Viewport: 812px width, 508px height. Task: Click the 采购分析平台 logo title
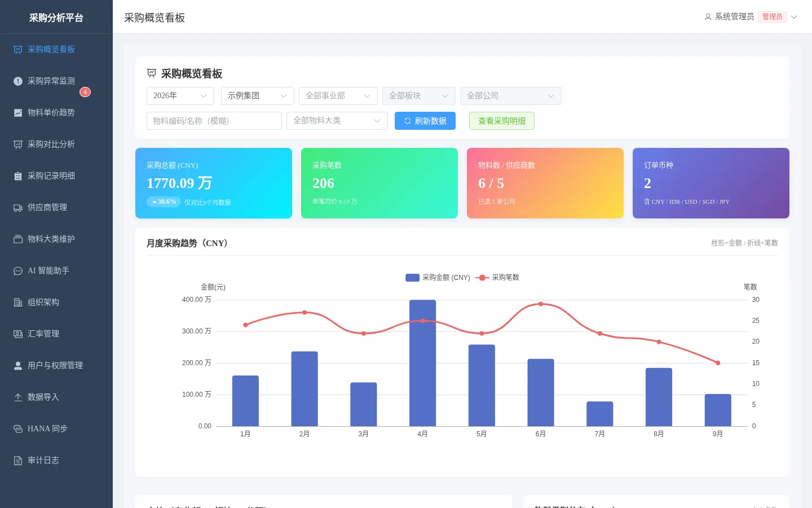coord(56,17)
